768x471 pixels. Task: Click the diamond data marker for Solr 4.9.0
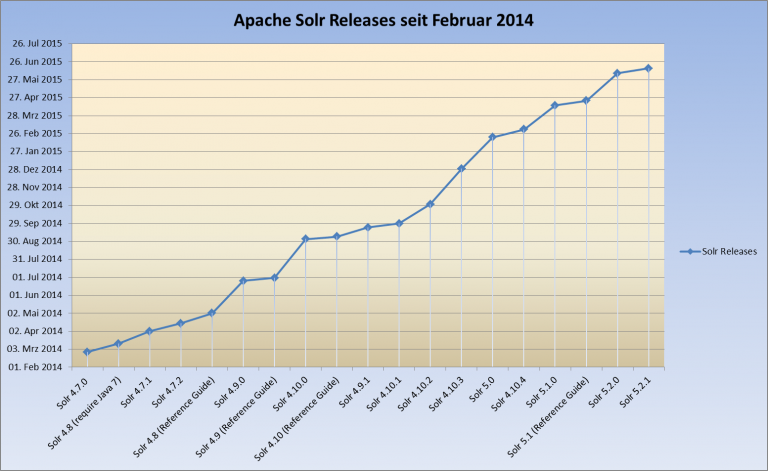click(x=243, y=281)
